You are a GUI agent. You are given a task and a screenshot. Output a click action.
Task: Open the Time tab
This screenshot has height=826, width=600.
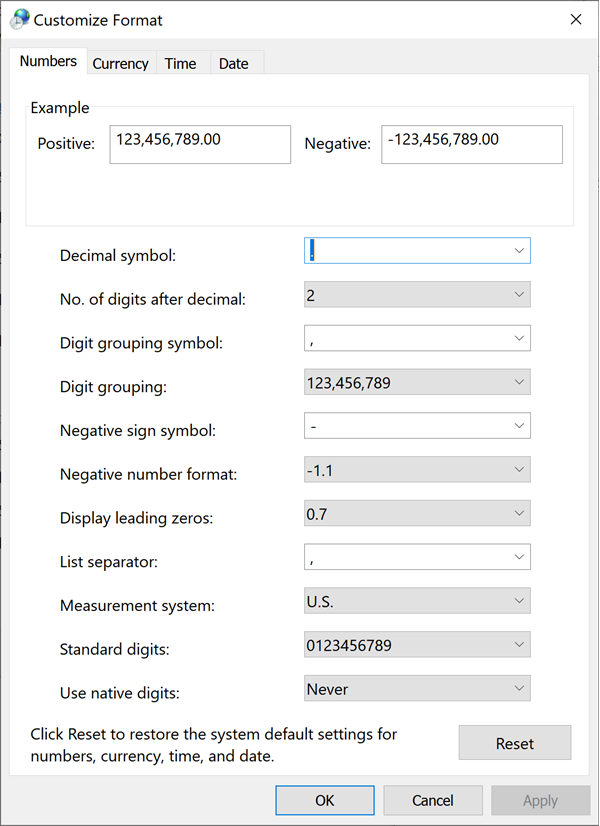click(180, 63)
